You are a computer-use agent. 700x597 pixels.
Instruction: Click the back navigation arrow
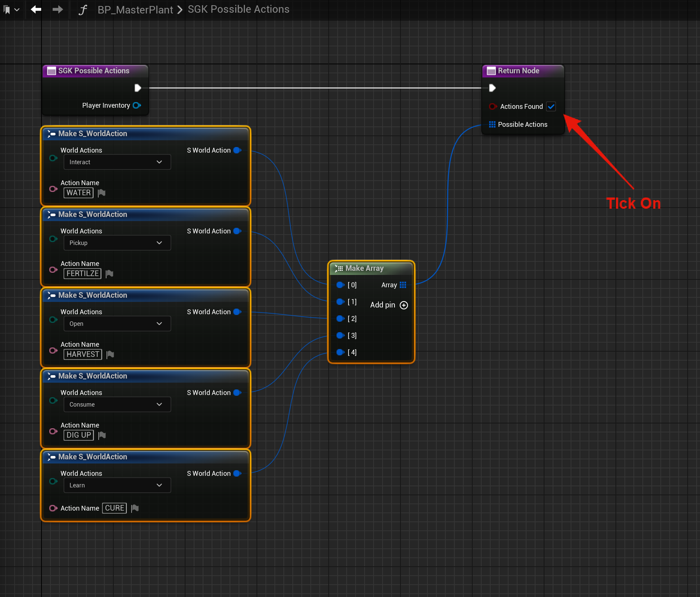coord(36,9)
